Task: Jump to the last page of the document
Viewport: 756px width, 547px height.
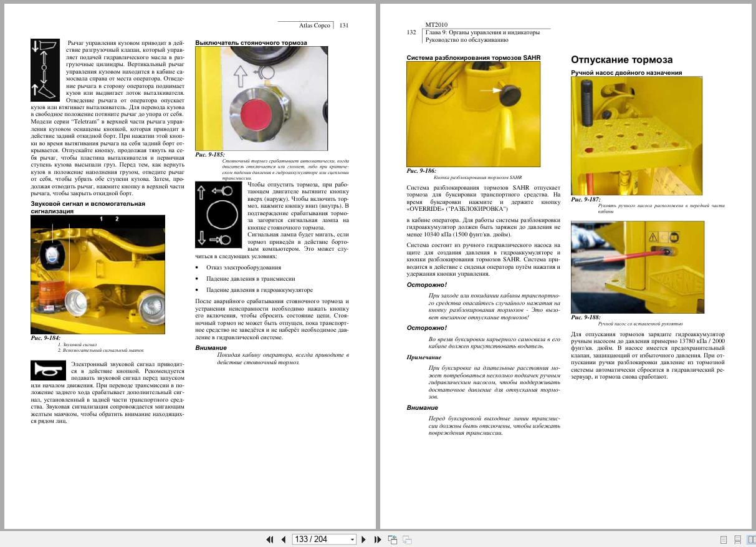Action: (x=377, y=540)
